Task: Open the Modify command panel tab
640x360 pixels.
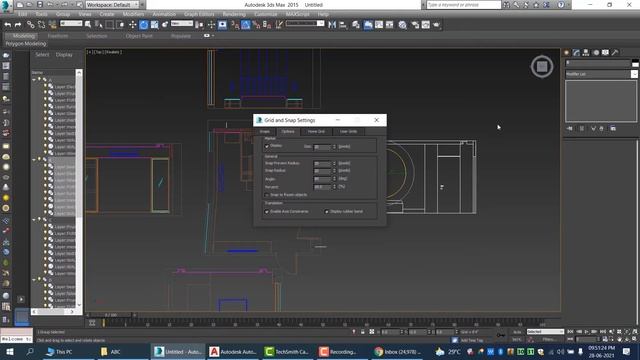Action: click(x=576, y=53)
